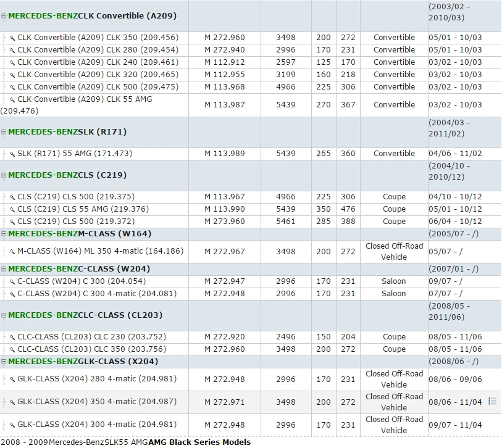Click magnifier icon beside CLS 55 AMG (219.376)
502x448 pixels.
click(x=12, y=210)
